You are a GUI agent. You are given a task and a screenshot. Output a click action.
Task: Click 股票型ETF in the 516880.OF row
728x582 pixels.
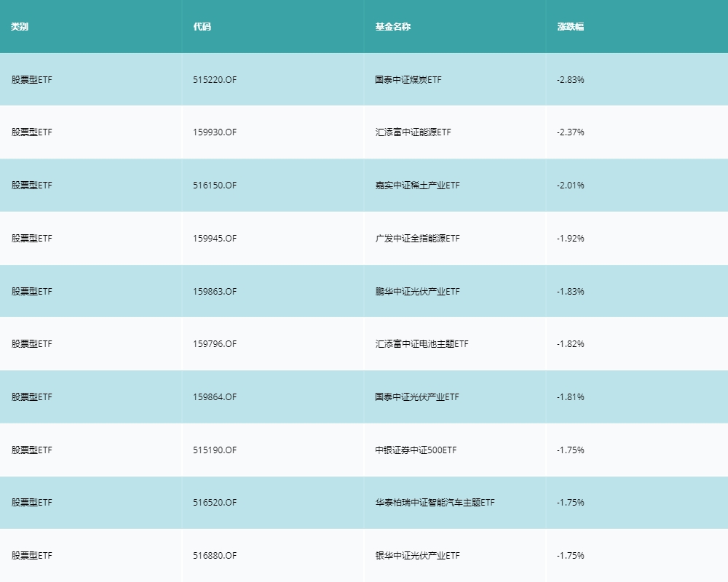coord(31,556)
